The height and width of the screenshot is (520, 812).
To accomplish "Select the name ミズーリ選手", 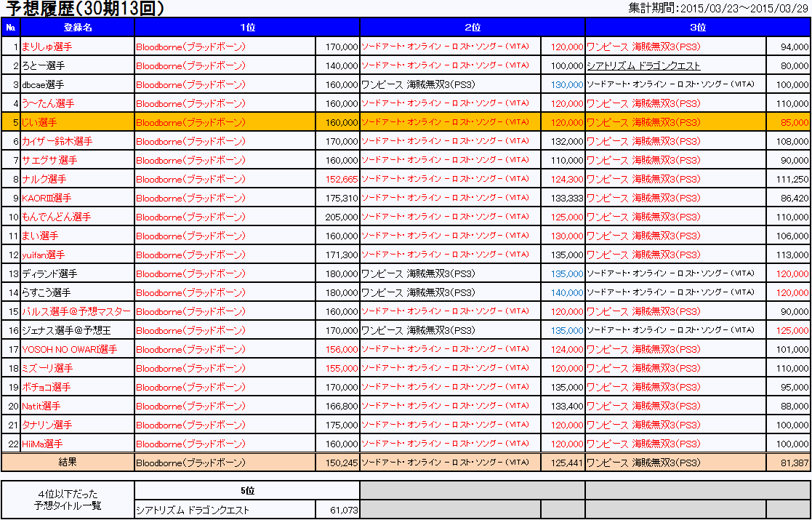I will point(47,368).
